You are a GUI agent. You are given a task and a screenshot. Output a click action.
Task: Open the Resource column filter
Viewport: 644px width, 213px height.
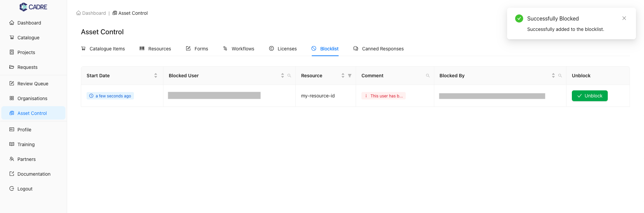click(350, 76)
